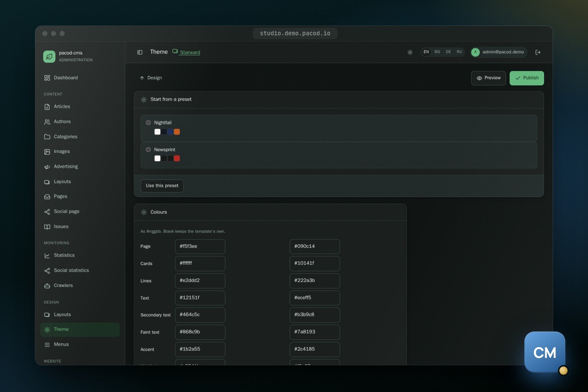Switch light/dark mode sun icon
This screenshot has height=392, width=588.
[x=410, y=52]
